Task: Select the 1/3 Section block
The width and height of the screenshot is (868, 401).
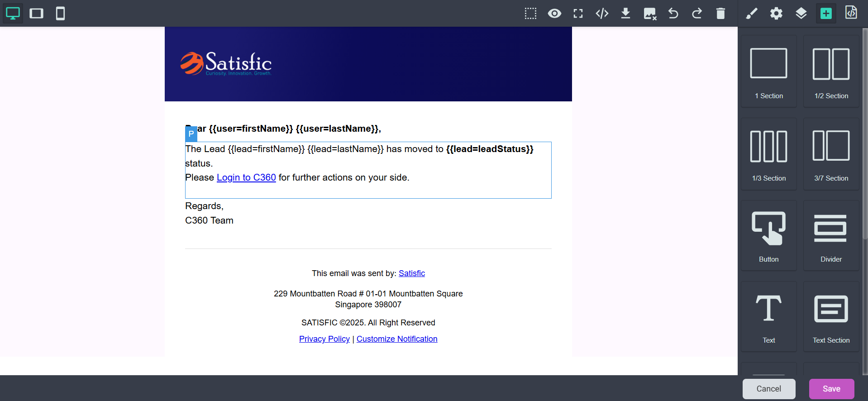Action: click(x=769, y=154)
